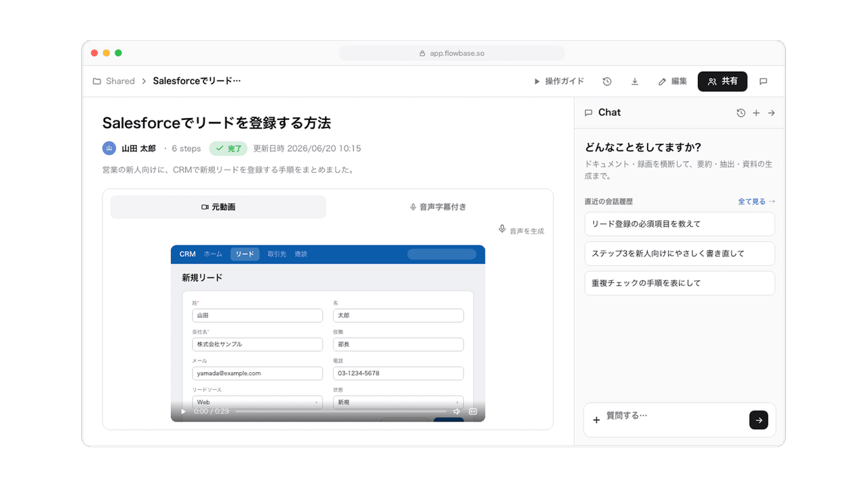868x488 pixels.
Task: Select chat ステップ3を新人向けにやさしく書き直して
Action: [x=679, y=253]
